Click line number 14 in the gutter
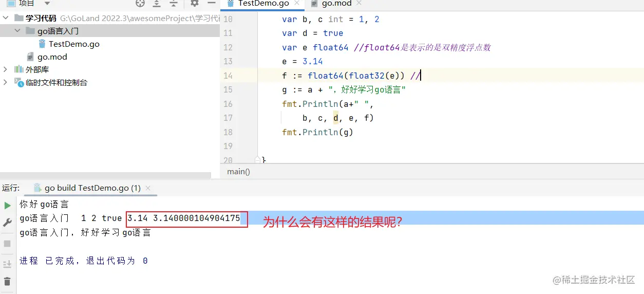644x294 pixels. pyautogui.click(x=228, y=76)
